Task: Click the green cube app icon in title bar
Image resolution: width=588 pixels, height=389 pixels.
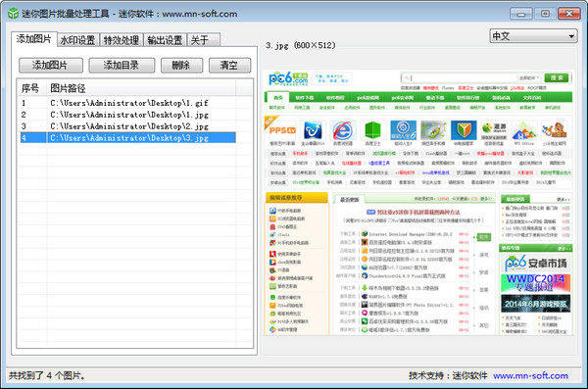Action: point(13,14)
